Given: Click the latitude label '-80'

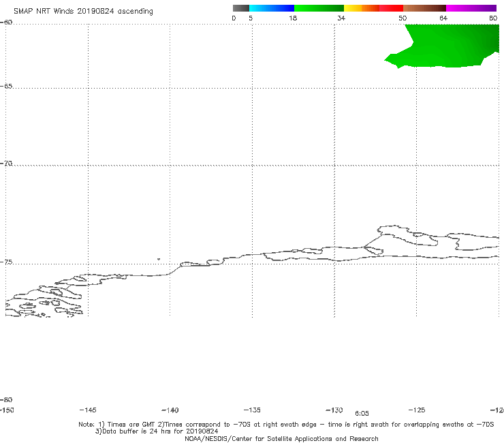Looking at the screenshot, I should [x=6, y=399].
